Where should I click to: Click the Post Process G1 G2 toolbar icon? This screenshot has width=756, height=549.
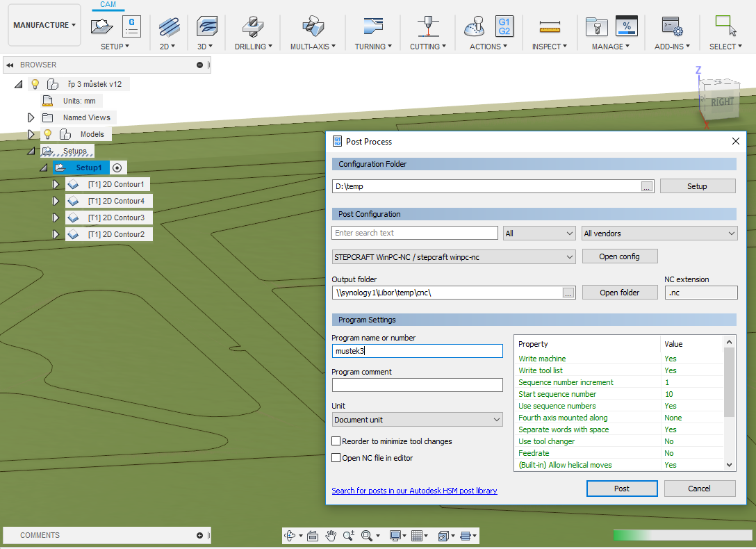(x=504, y=26)
